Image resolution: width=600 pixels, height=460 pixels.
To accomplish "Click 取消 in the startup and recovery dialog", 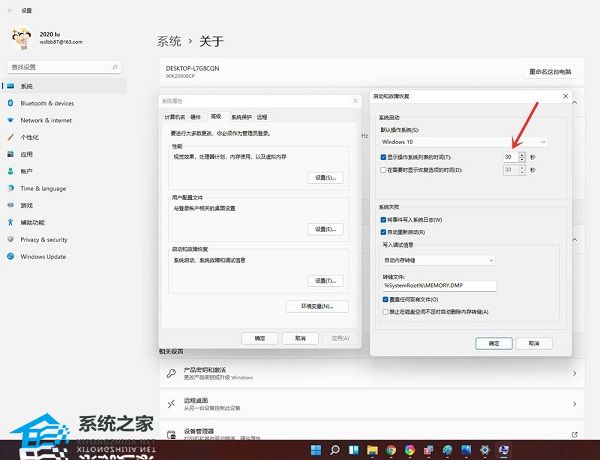I will 534,343.
